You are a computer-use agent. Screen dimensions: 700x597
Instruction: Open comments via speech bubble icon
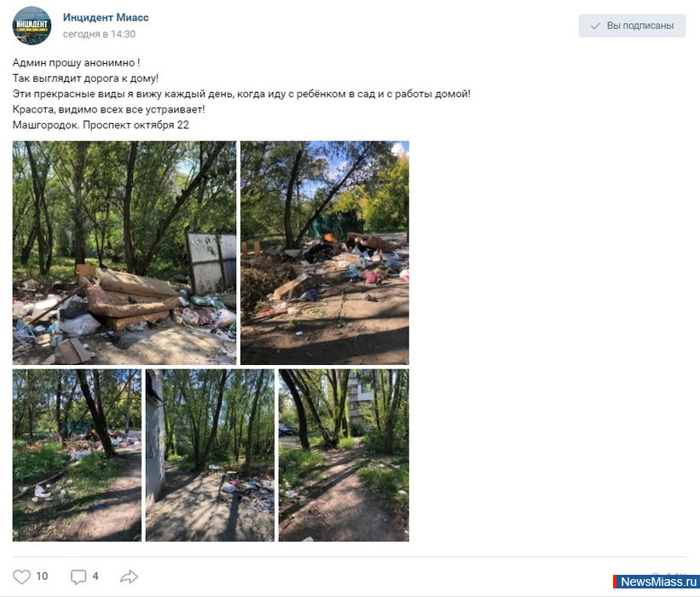pyautogui.click(x=78, y=577)
